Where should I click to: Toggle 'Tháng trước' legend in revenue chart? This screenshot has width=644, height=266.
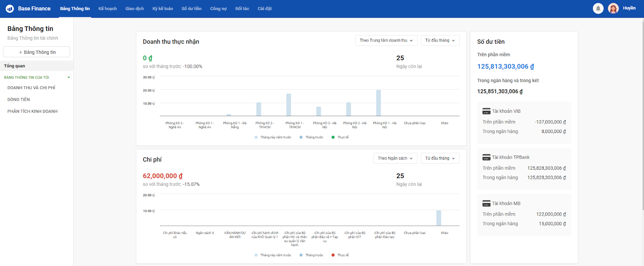[311, 137]
